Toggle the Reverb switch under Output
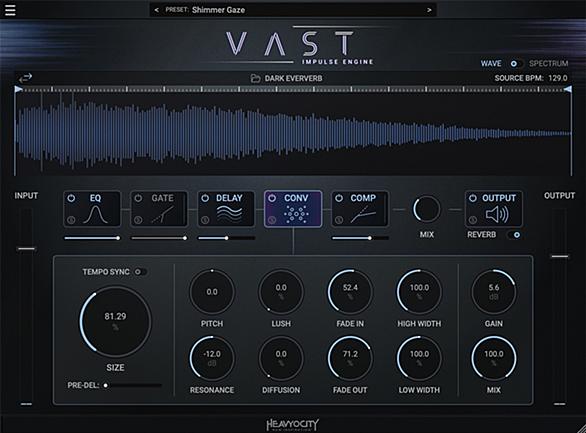Image resolution: width=586 pixels, height=433 pixels. click(x=514, y=235)
